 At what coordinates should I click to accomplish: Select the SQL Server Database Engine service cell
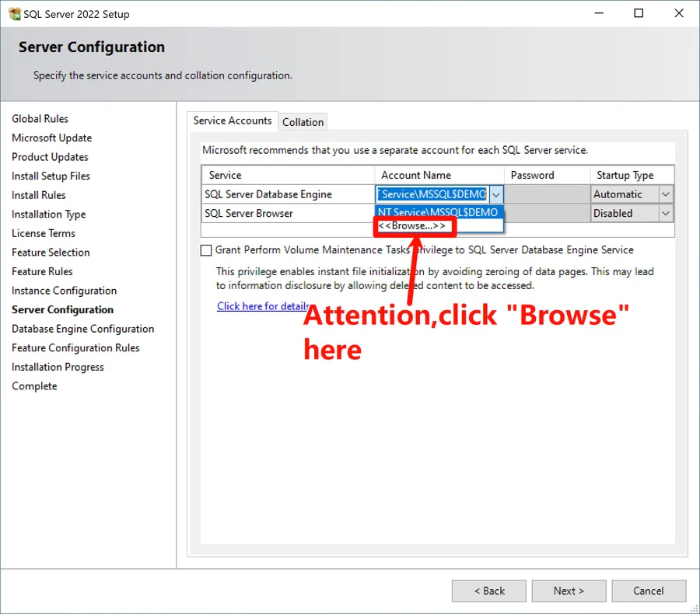[x=288, y=194]
